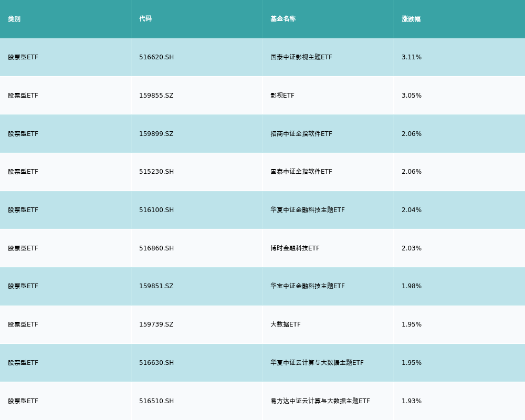Click fund code 515230.SH
The height and width of the screenshot is (420, 525).
pyautogui.click(x=156, y=172)
